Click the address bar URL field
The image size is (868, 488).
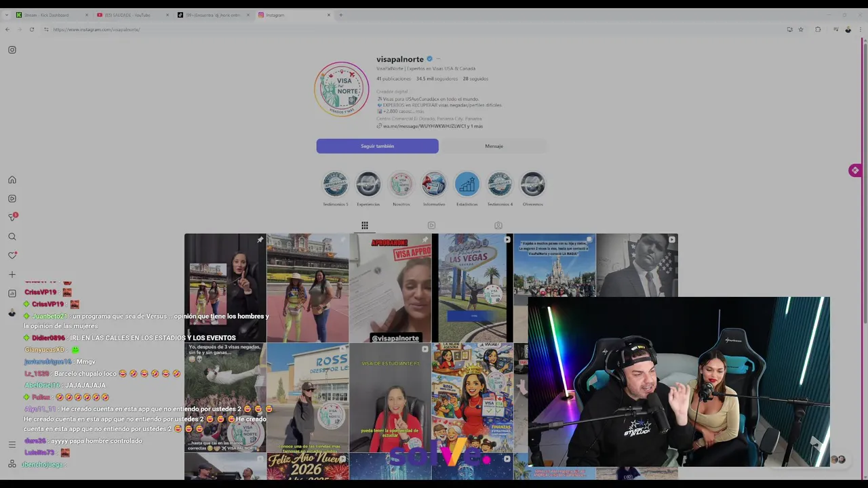tap(407, 29)
